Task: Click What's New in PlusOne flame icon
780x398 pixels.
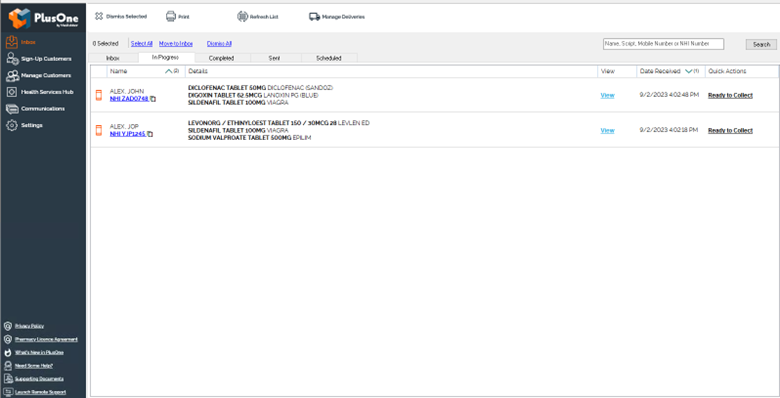Action: tap(7, 353)
